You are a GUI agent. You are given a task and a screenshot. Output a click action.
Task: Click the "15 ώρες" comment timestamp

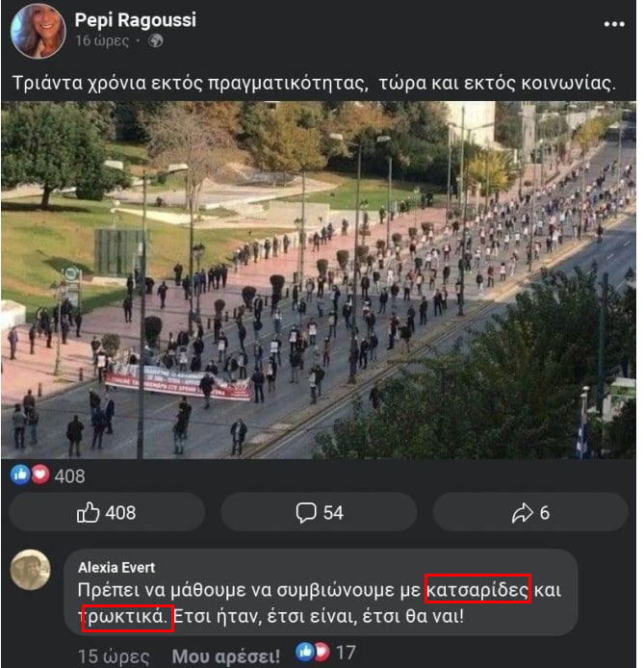114,656
